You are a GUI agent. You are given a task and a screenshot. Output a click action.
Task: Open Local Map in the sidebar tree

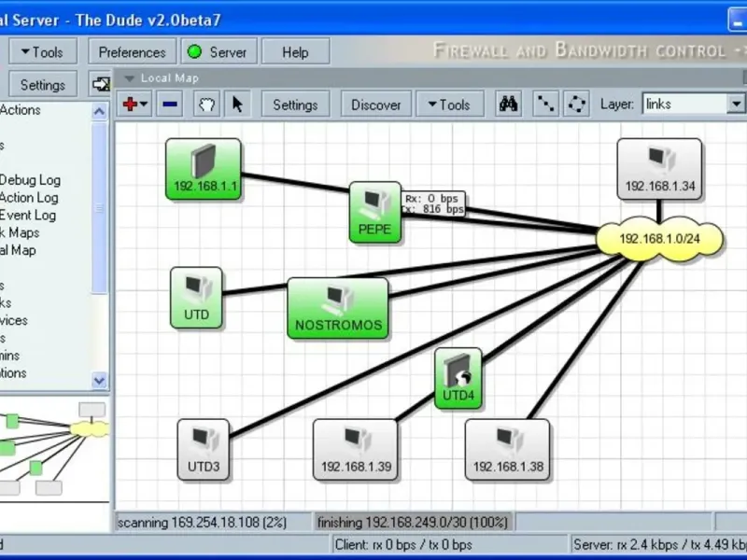pyautogui.click(x=18, y=250)
